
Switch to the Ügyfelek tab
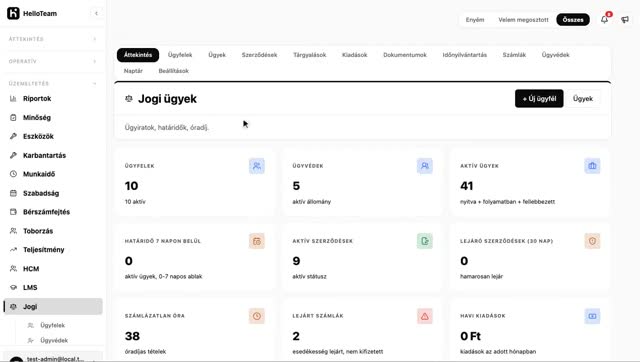[x=180, y=55]
